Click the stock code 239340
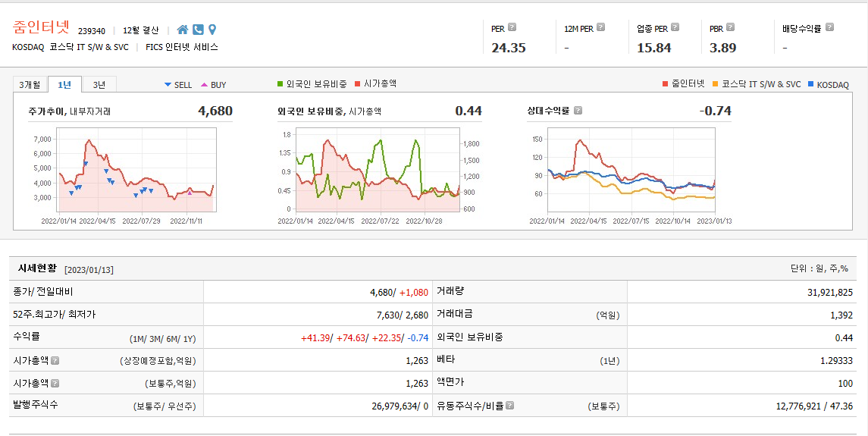 pos(91,31)
